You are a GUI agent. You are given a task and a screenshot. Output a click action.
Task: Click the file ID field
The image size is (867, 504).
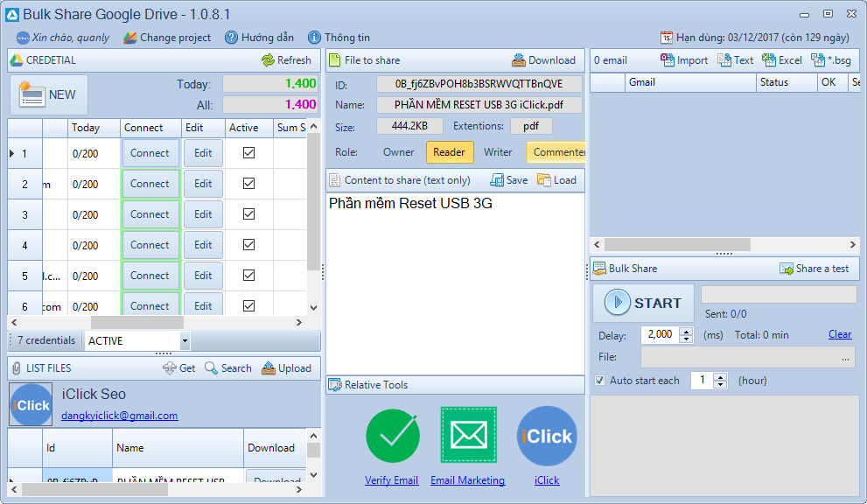479,84
